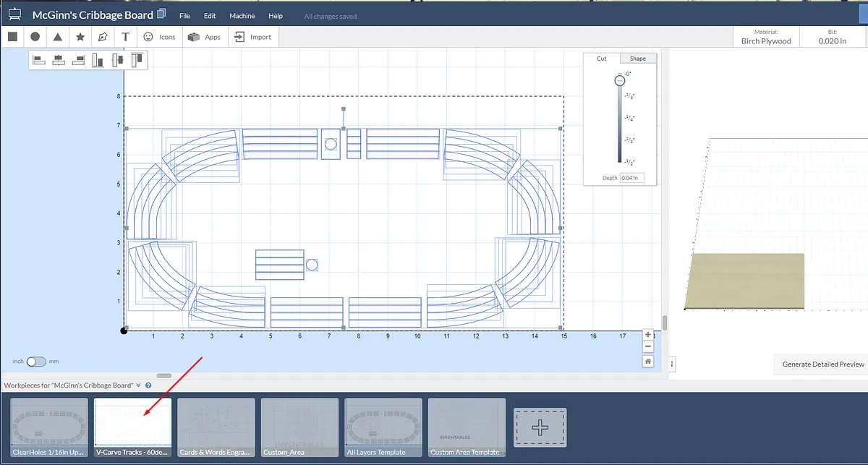Select the Square shape tool
868x465 pixels.
pos(12,37)
